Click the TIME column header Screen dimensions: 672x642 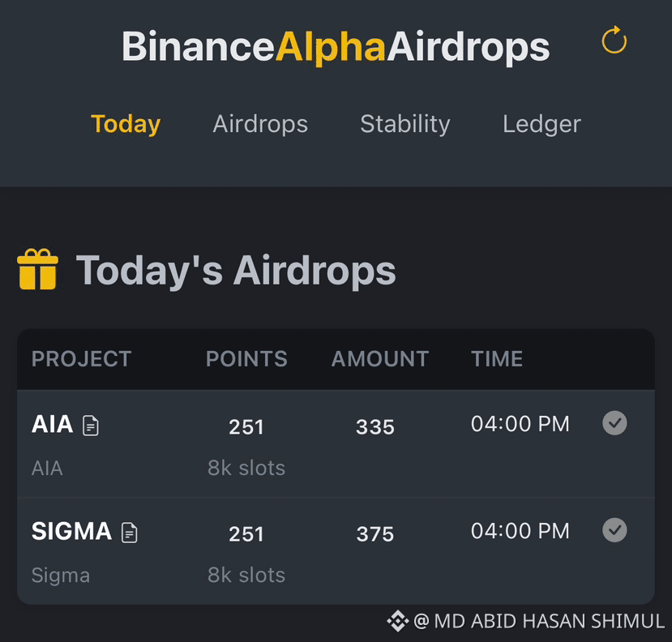[497, 359]
